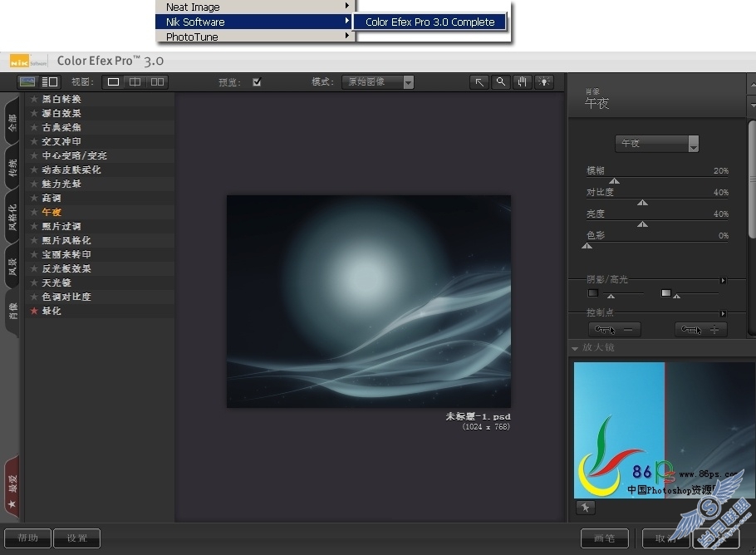Click the right panel vertical scrollbar
Image resolution: width=756 pixels, height=555 pixels.
tap(752, 179)
